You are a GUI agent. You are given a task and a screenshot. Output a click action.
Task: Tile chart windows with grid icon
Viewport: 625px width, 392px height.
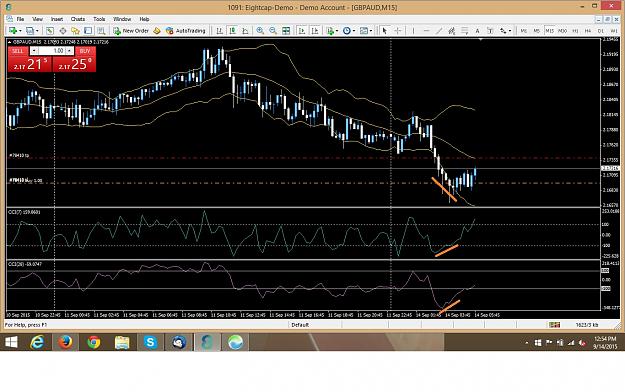[286, 31]
